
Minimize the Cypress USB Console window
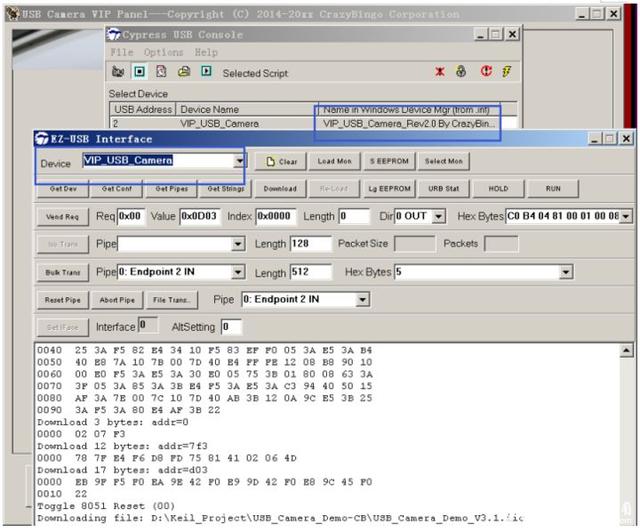[481, 34]
